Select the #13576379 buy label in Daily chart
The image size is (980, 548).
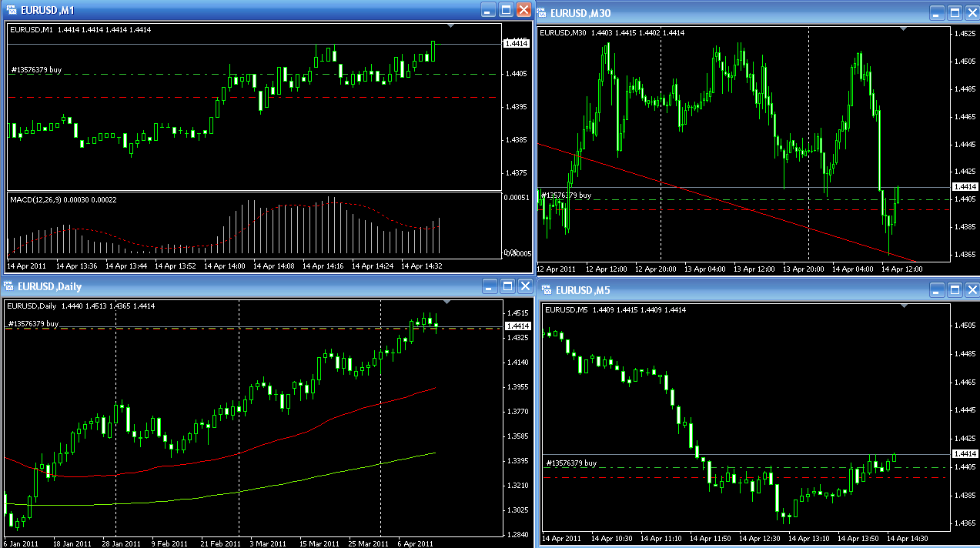33,324
